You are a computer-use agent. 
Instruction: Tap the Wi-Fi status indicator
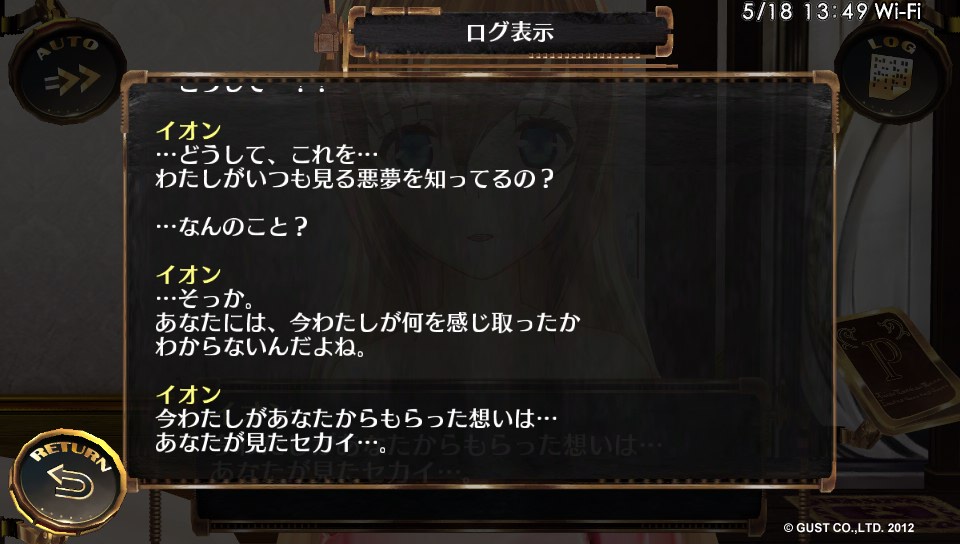pos(898,12)
